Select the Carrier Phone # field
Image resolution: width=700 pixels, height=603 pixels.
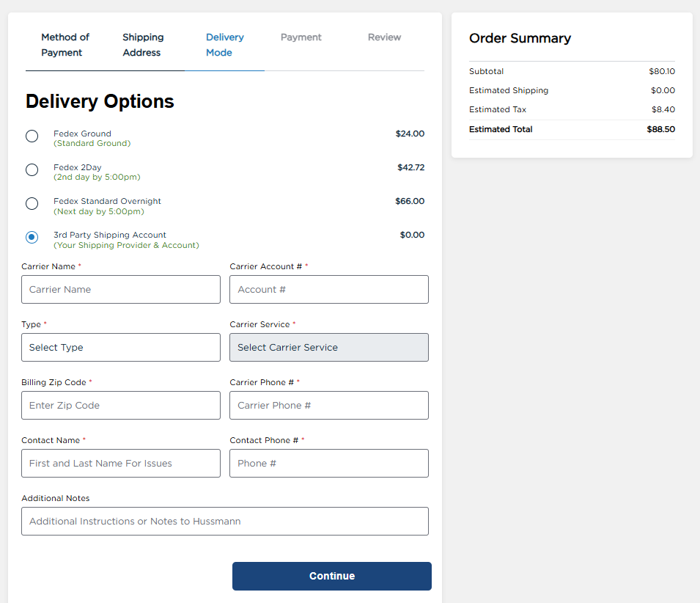tap(328, 405)
